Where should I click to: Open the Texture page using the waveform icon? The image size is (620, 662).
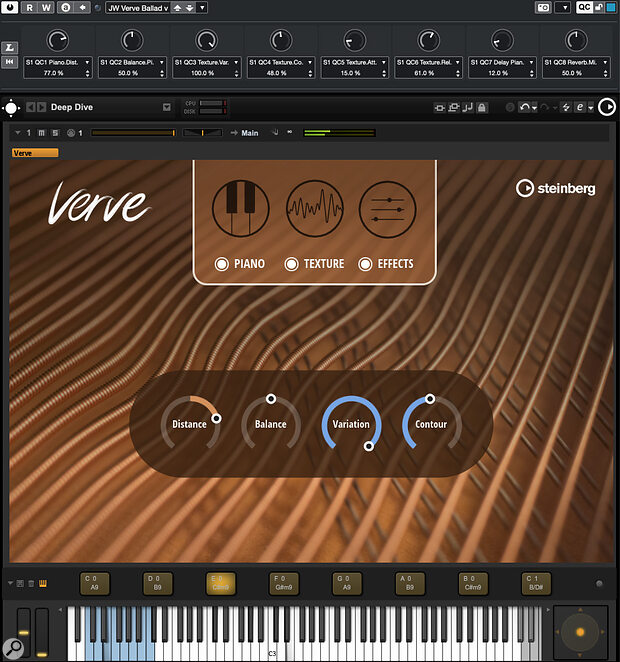pyautogui.click(x=314, y=208)
